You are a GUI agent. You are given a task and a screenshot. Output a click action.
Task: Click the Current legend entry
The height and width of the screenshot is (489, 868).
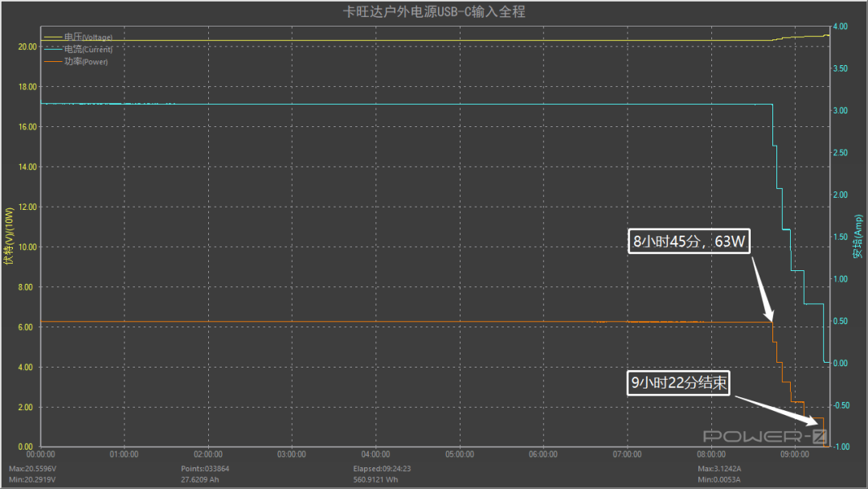78,49
